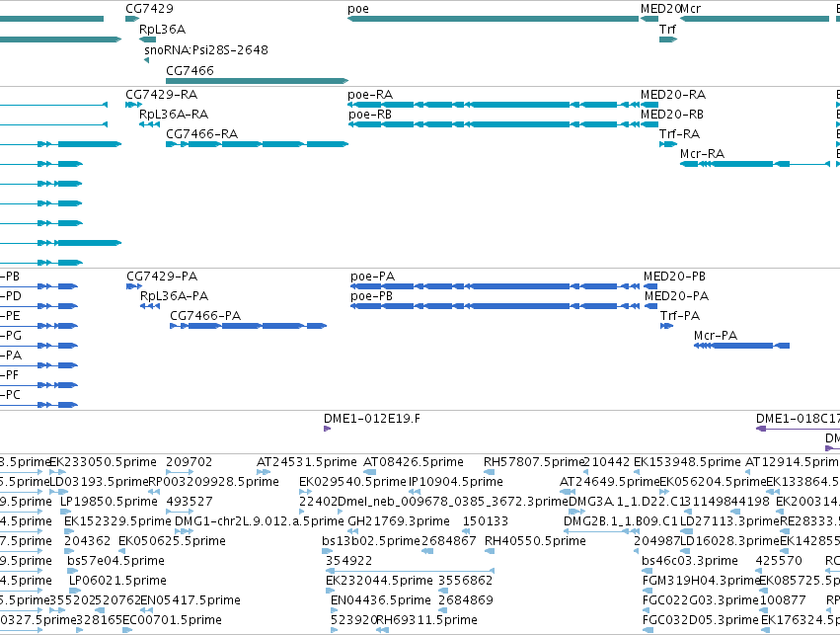840x635 pixels.
Task: Select the 204362 EST label
Action: click(x=87, y=541)
